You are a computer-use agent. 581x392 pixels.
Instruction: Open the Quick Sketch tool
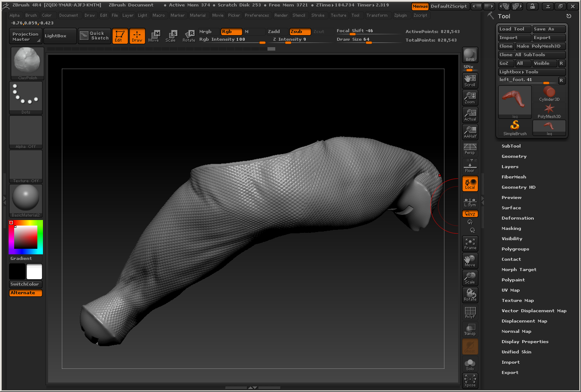(x=94, y=36)
